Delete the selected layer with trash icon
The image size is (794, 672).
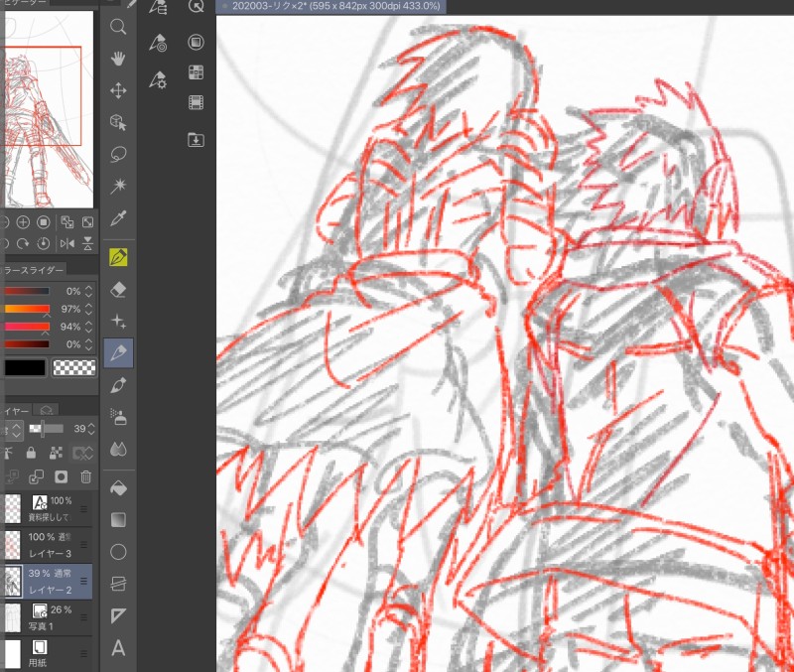(x=86, y=476)
